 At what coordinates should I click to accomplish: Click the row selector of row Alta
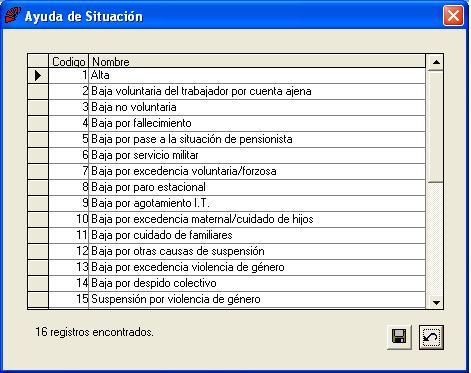pos(38,76)
